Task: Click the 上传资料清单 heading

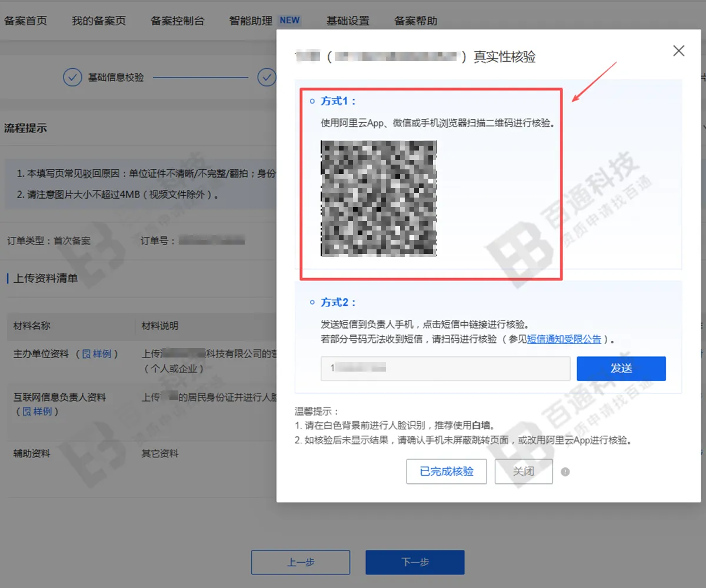Action: pos(45,278)
